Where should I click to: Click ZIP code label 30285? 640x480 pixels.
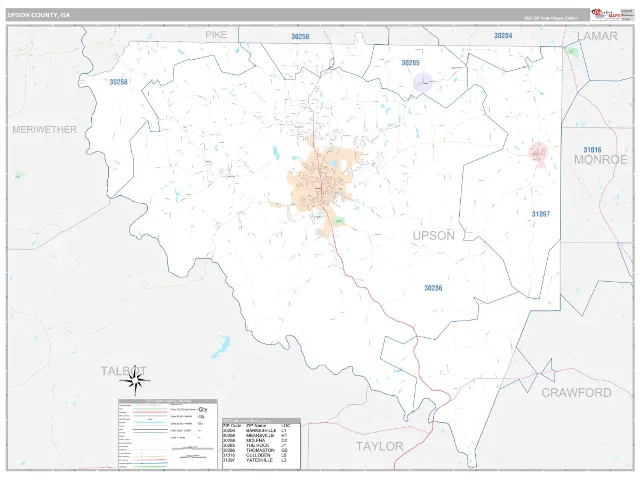pyautogui.click(x=410, y=62)
